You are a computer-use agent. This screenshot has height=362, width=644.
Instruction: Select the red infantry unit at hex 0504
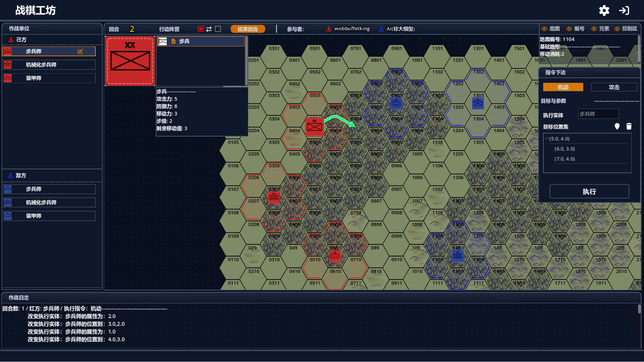click(x=314, y=126)
